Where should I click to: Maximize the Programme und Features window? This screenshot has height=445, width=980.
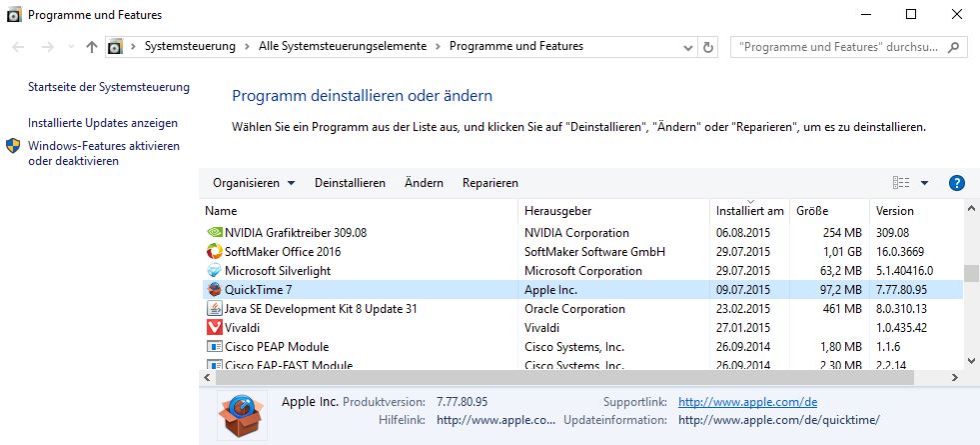pyautogui.click(x=911, y=14)
